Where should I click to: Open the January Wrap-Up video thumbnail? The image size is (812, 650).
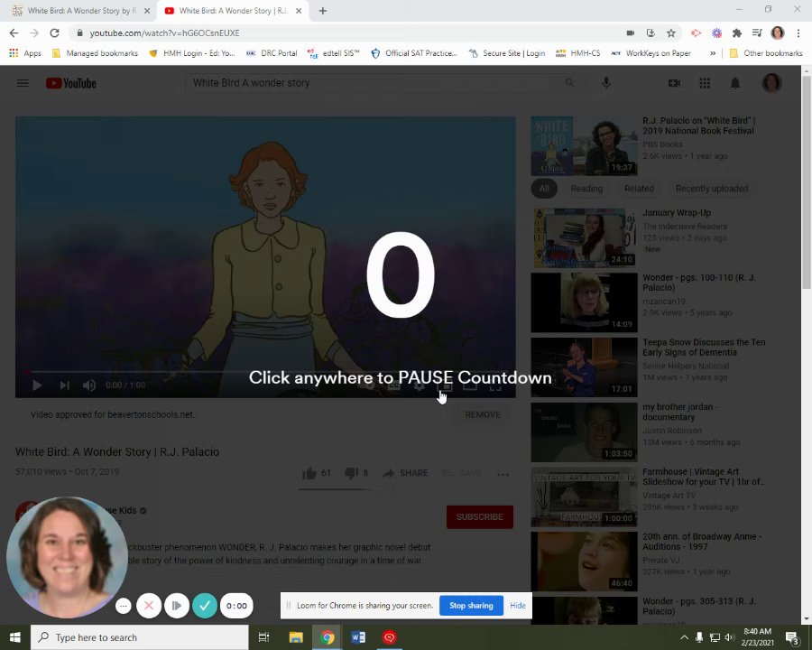tap(584, 237)
